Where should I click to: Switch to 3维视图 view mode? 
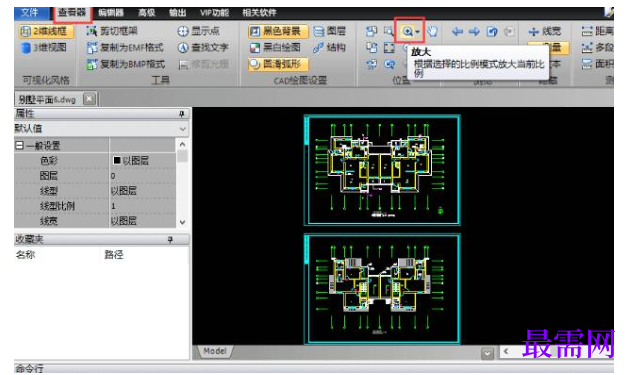(x=44, y=48)
